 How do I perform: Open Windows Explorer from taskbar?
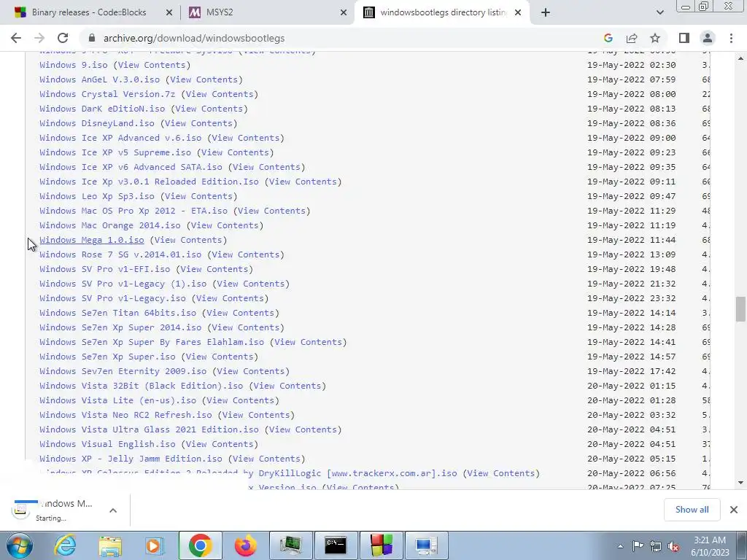coord(110,545)
